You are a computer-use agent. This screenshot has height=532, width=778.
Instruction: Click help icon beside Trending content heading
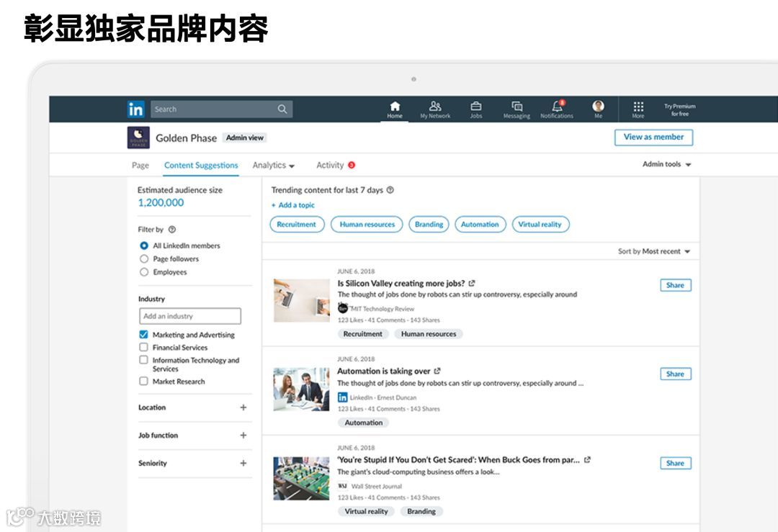390,190
